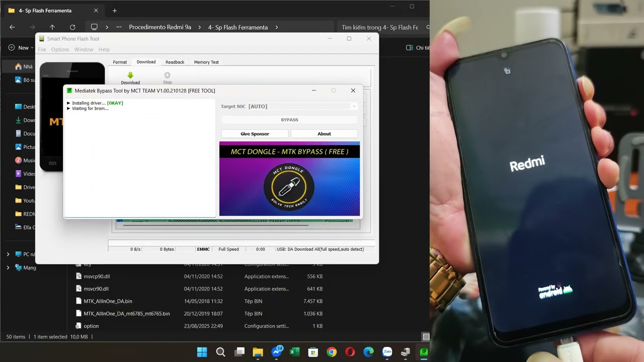Open the Help menu in Flash Tool
This screenshot has width=644, height=362.
pyautogui.click(x=104, y=49)
